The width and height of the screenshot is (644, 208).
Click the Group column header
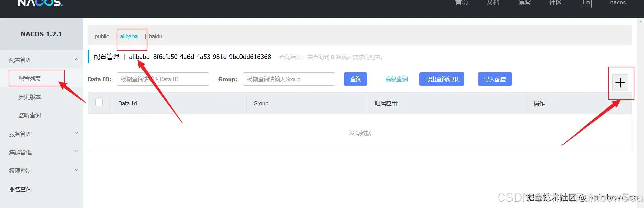coord(261,103)
